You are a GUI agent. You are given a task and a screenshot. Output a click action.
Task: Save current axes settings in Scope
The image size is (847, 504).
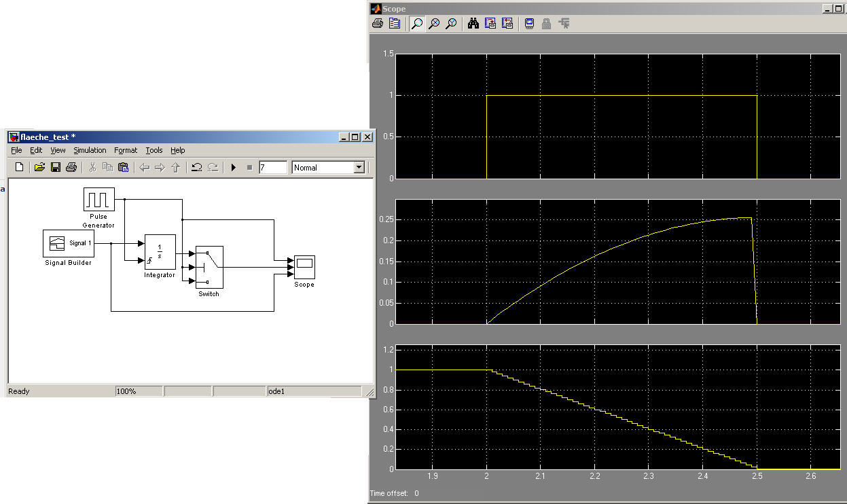pyautogui.click(x=490, y=24)
